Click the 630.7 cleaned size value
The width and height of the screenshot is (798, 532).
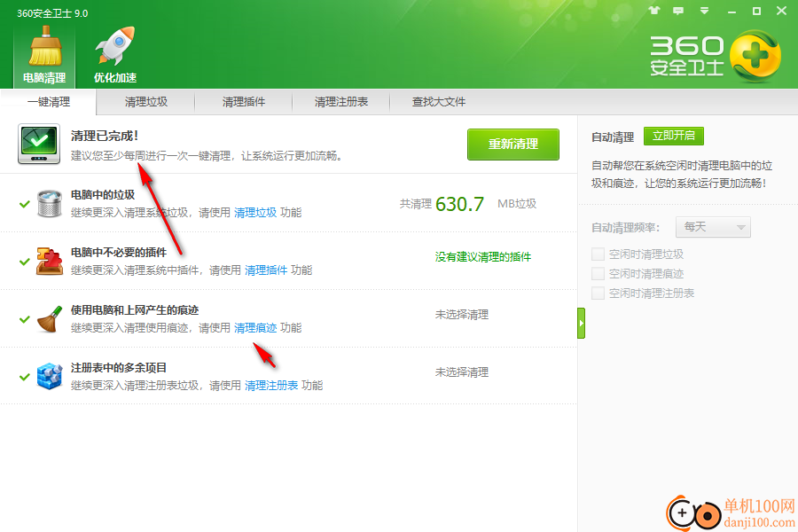[459, 204]
